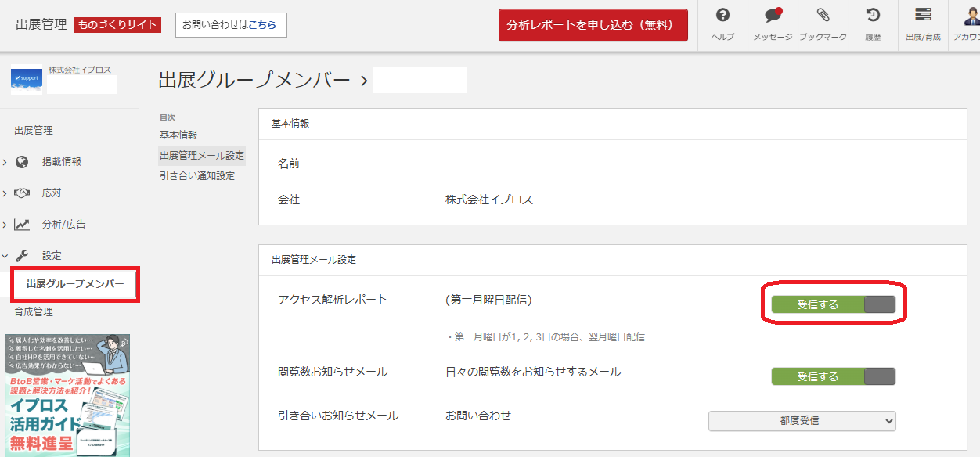Image resolution: width=980 pixels, height=457 pixels.
Task: Open Messages speech bubble icon
Action: 773,16
